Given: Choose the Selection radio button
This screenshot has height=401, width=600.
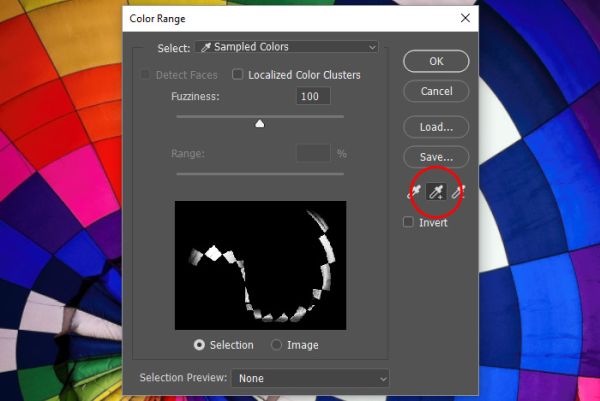Looking at the screenshot, I should coord(199,345).
